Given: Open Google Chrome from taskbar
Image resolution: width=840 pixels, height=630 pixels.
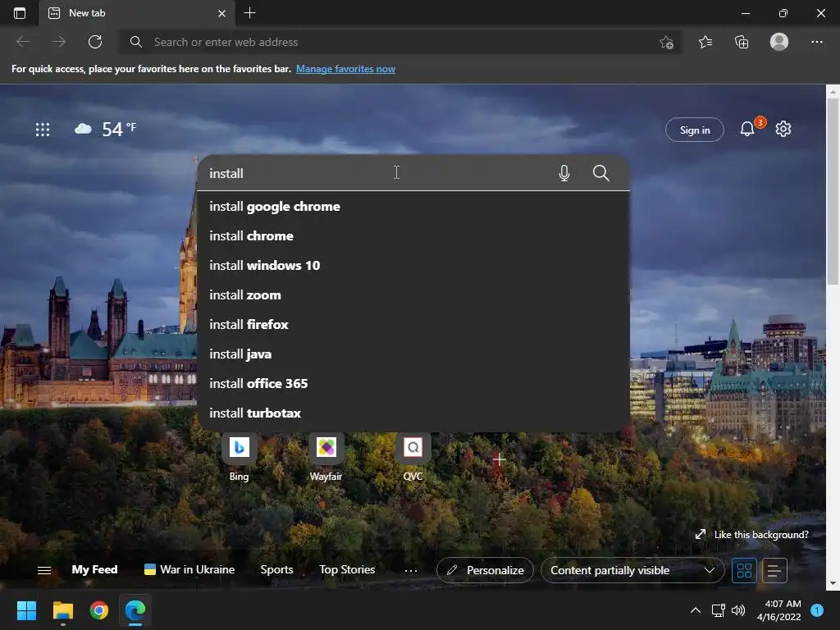Looking at the screenshot, I should point(99,610).
